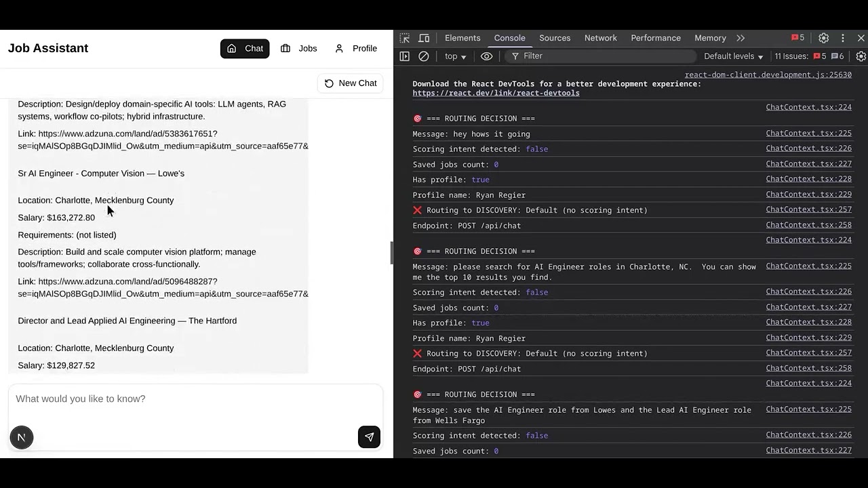Open ChatContext.tsx:225 beside the 'save the AI Engineer' message
868x488 pixels.
pos(808,409)
